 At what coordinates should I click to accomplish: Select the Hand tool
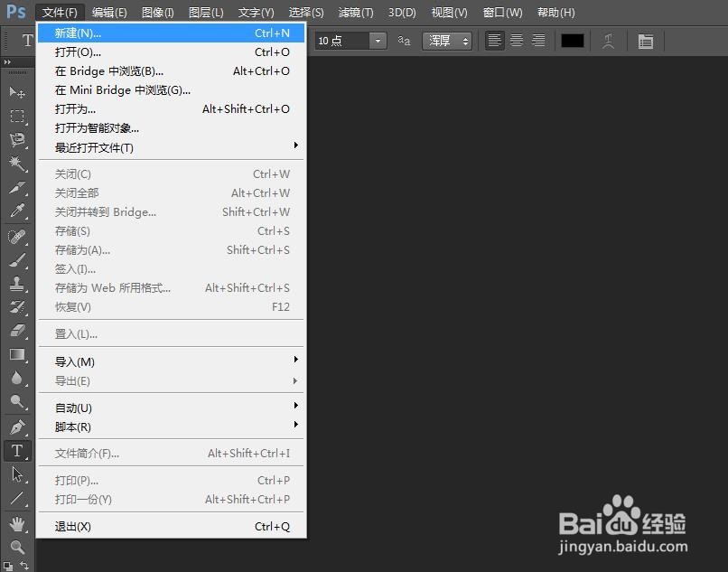[17, 524]
